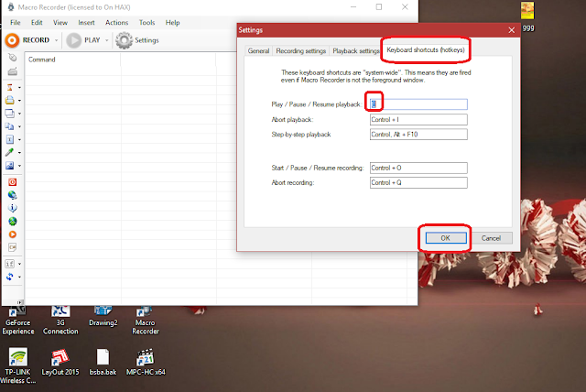The image size is (586, 392).
Task: Select the Drawing2 desktop icon
Action: 103,317
